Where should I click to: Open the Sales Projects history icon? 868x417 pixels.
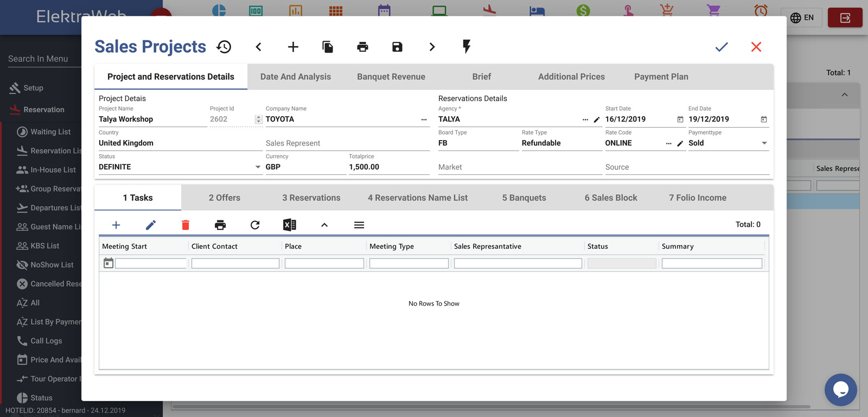tap(224, 47)
